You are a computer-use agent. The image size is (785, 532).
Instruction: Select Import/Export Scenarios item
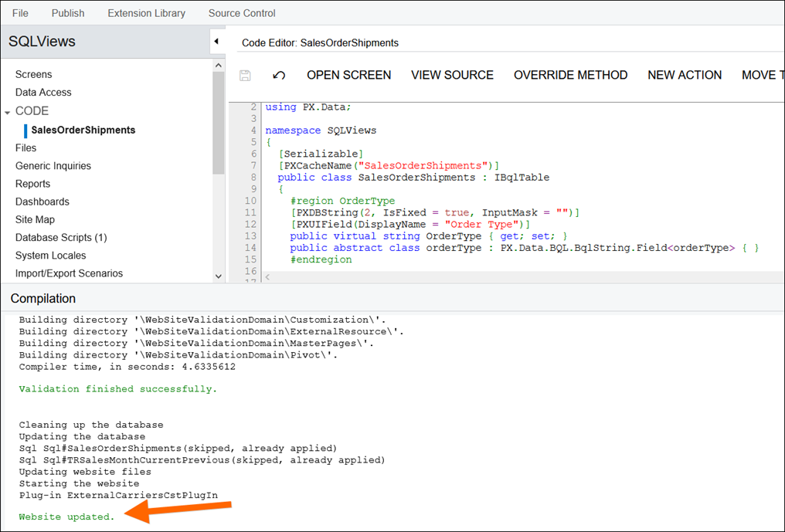tap(69, 274)
